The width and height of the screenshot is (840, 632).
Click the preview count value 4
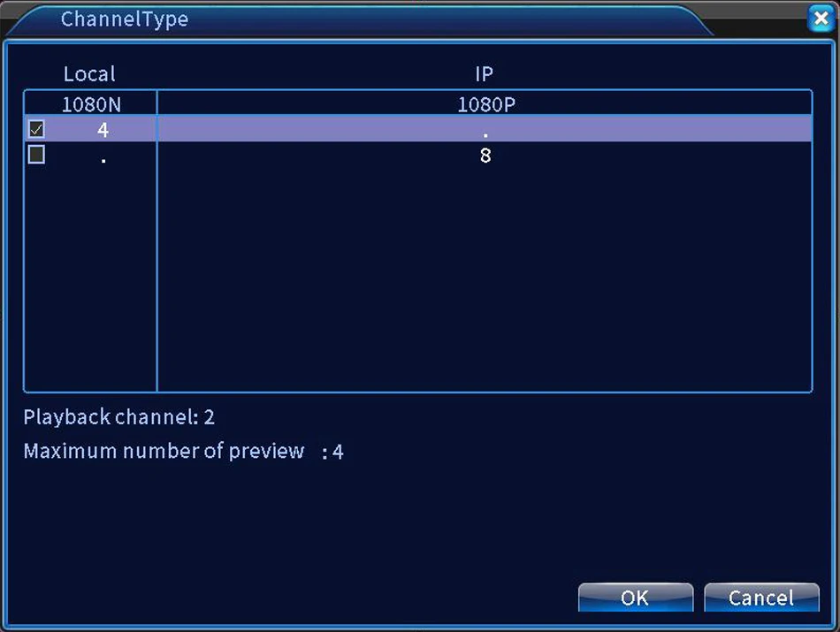[338, 452]
